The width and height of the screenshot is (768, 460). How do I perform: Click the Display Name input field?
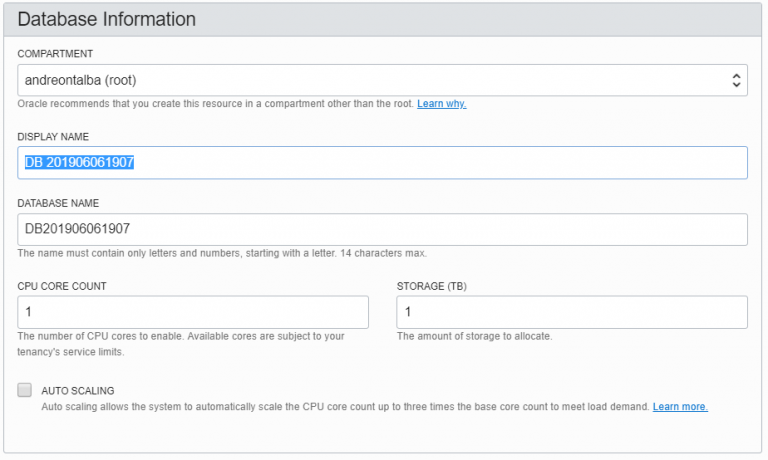point(382,163)
